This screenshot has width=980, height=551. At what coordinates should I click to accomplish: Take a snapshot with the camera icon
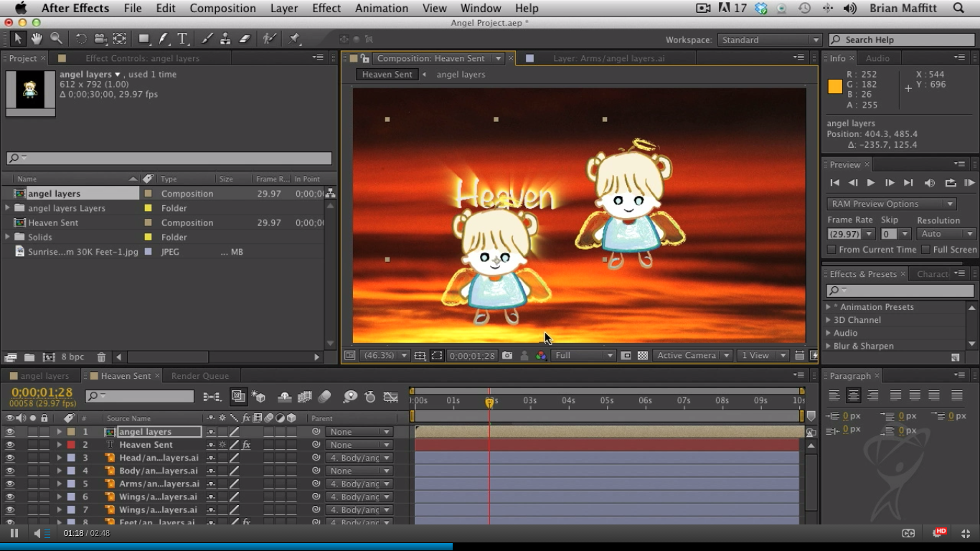[507, 355]
